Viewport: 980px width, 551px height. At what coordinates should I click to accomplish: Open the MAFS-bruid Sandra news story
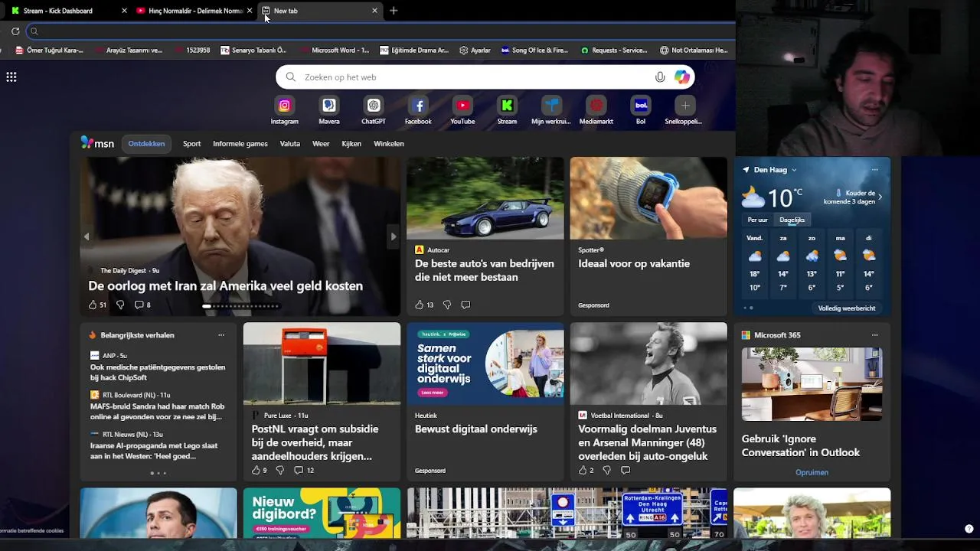158,412
